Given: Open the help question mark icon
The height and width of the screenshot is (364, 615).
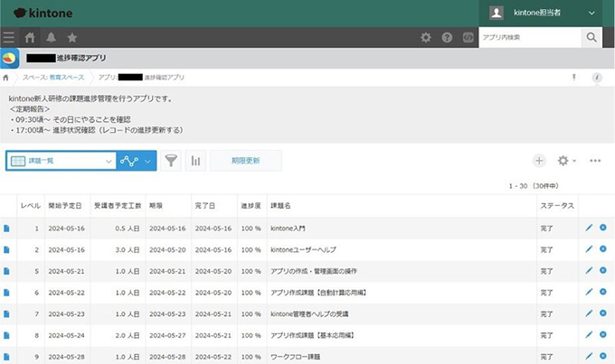Looking at the screenshot, I should point(447,38).
